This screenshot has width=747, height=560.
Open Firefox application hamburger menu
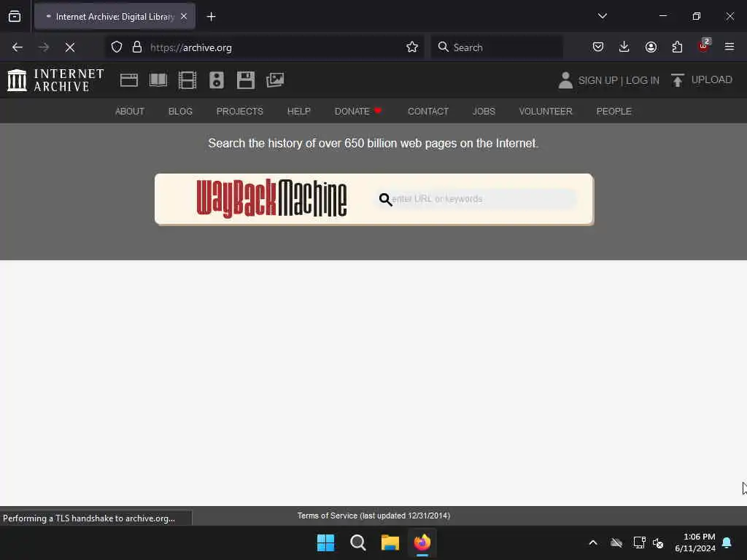729,47
